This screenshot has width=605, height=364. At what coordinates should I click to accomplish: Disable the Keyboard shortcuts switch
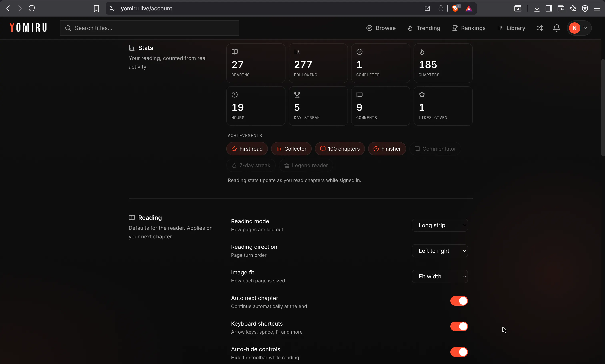pos(459,326)
